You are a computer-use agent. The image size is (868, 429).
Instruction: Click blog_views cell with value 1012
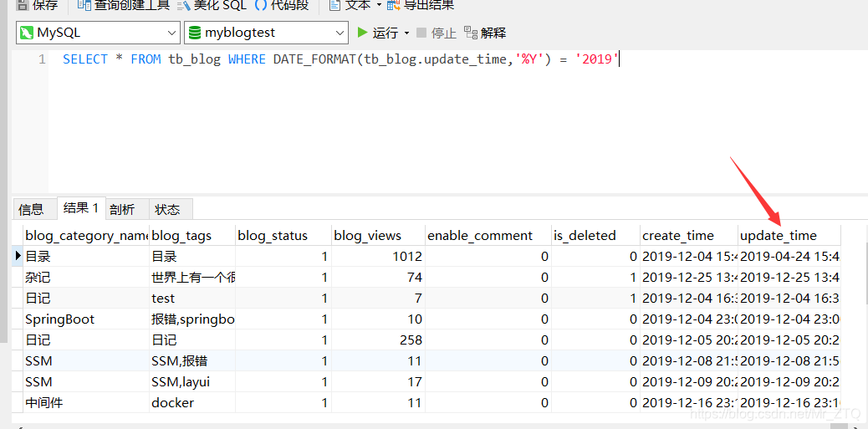tap(377, 256)
